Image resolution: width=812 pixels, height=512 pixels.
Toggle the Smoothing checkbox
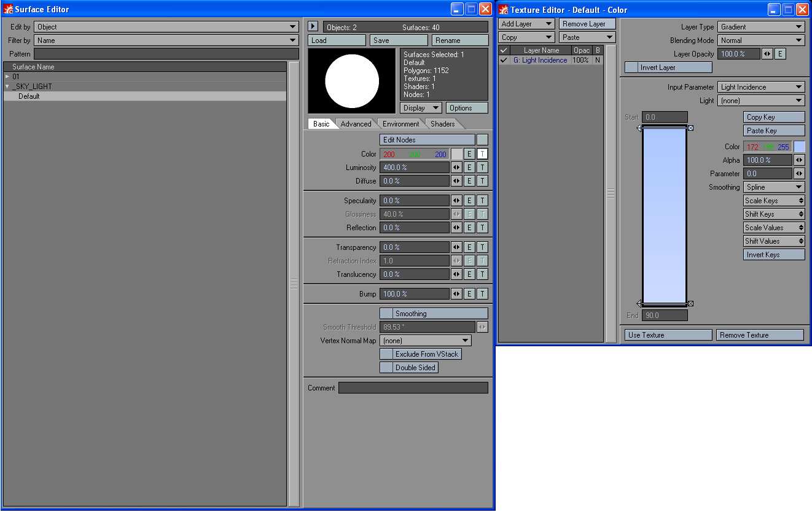click(386, 314)
